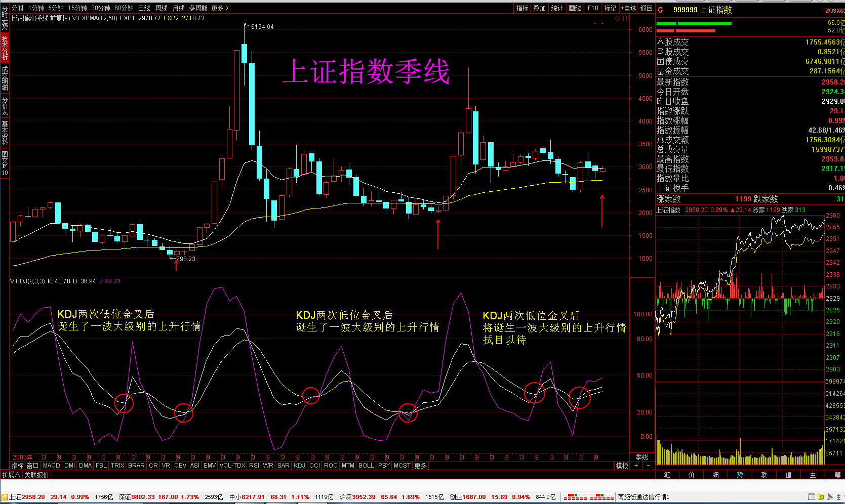The image size is (845, 504).
Task: Expand the KDJ(9,3,3) indicator dropdown triangle
Action: click(x=13, y=281)
